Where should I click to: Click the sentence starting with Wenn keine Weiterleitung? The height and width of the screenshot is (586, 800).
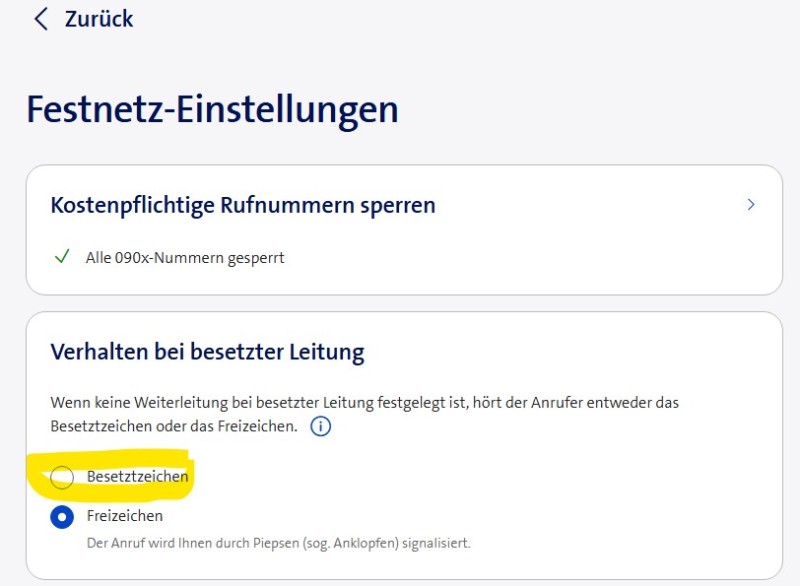coord(365,403)
